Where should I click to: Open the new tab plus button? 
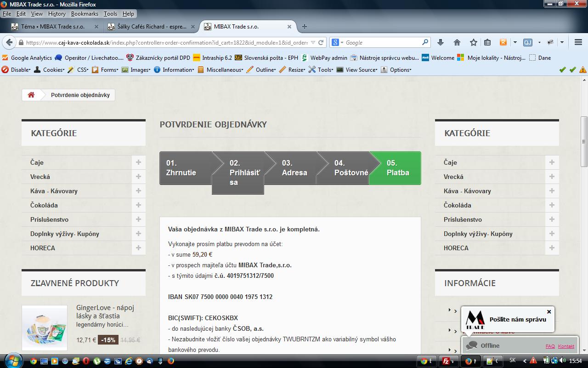point(304,27)
